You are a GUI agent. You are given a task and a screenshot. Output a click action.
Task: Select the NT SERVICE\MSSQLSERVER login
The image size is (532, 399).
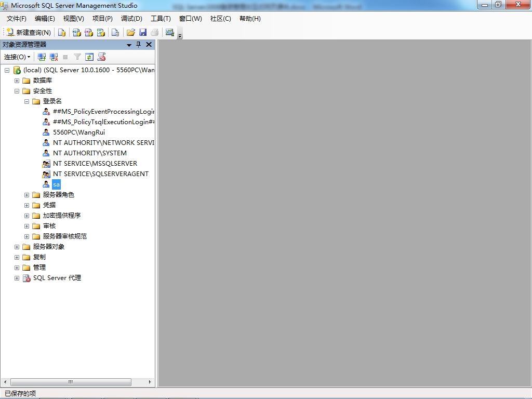point(95,164)
